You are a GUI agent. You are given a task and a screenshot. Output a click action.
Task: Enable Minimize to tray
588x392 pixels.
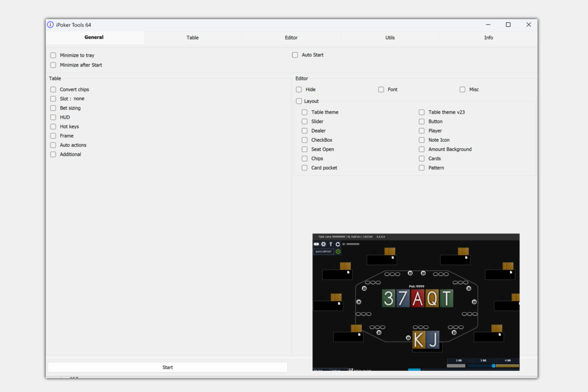(x=53, y=55)
